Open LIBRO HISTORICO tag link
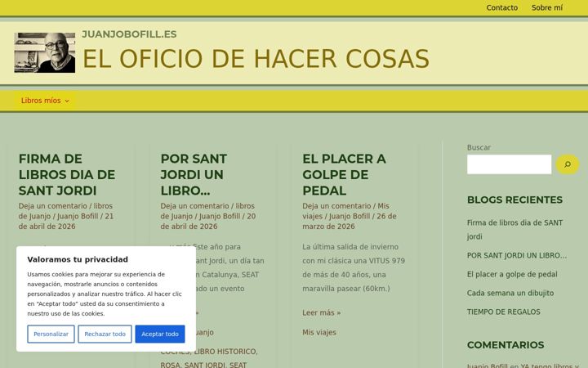Image resolution: width=588 pixels, height=368 pixels. coord(225,352)
